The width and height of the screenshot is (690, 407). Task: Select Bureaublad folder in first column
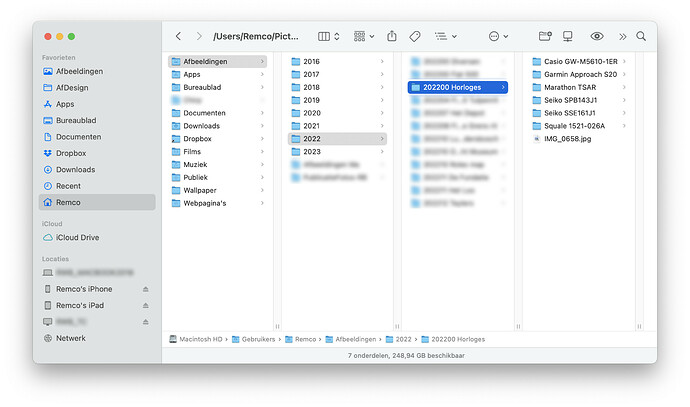pyautogui.click(x=217, y=87)
